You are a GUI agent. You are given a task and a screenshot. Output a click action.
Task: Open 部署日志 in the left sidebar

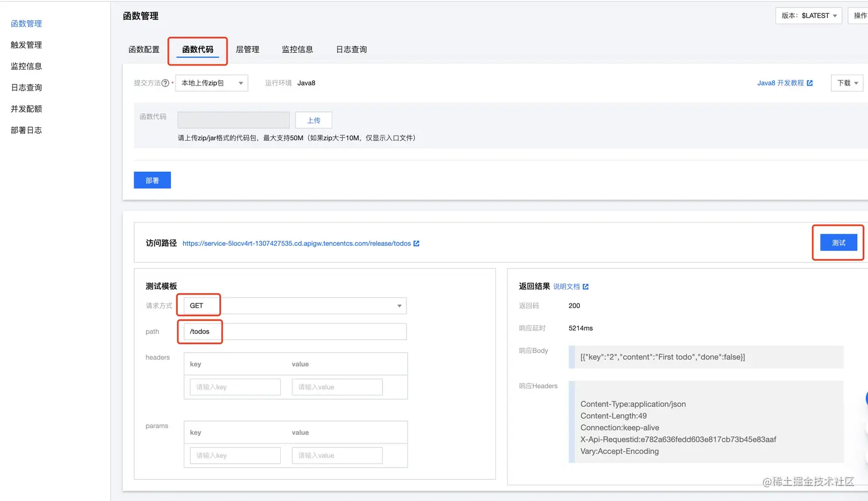click(x=26, y=130)
